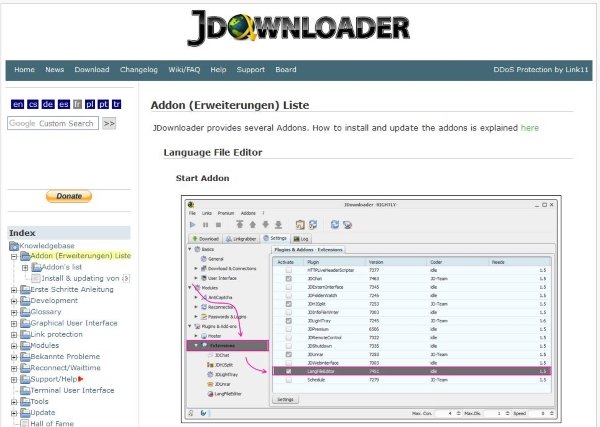Click the Speed spinner arrows

point(551,413)
